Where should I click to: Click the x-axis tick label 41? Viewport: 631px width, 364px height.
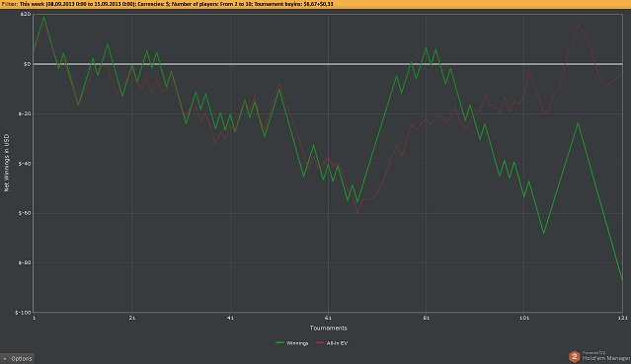tap(230, 318)
